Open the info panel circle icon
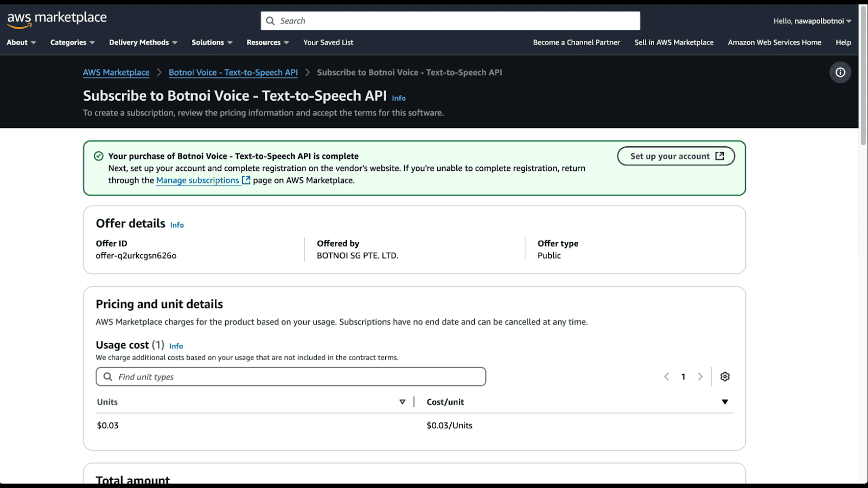Viewport: 868px width, 488px height. (840, 72)
